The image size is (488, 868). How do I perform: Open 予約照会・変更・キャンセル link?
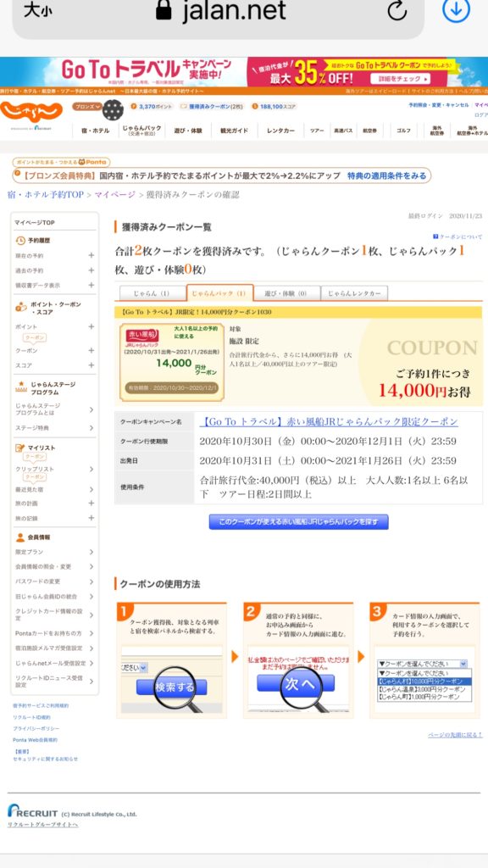438,104
